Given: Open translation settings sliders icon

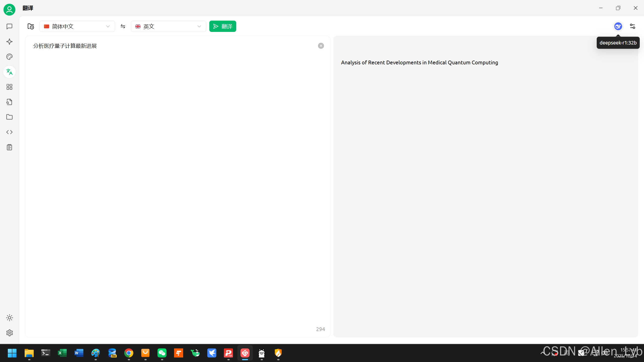Looking at the screenshot, I should coord(632,26).
